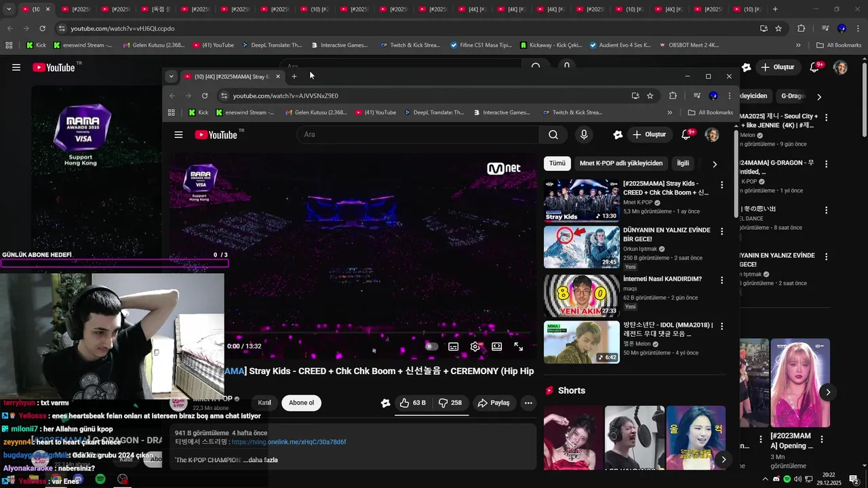
Task: Open options for IDOL (MMA2018) suggested video
Action: [x=722, y=326]
